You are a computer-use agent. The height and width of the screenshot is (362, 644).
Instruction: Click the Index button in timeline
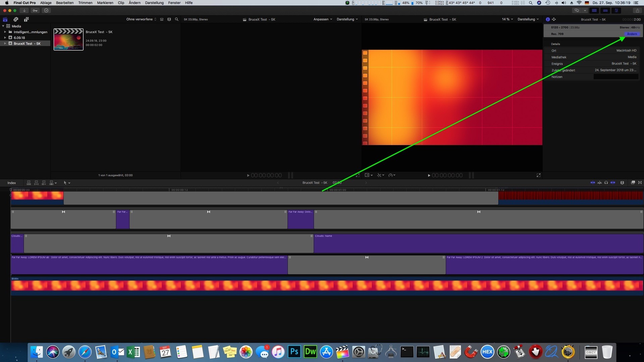point(12,183)
